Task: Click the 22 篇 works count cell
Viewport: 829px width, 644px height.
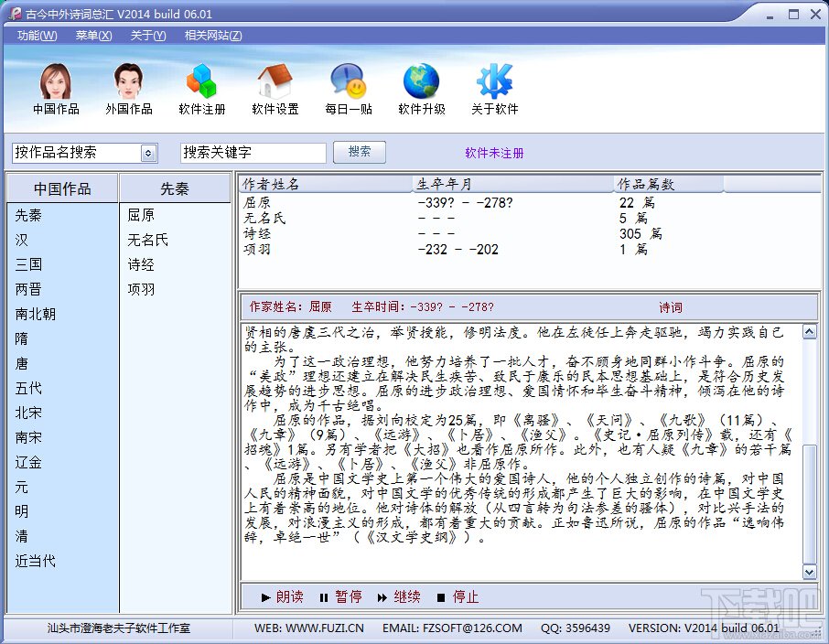Action: (637, 202)
